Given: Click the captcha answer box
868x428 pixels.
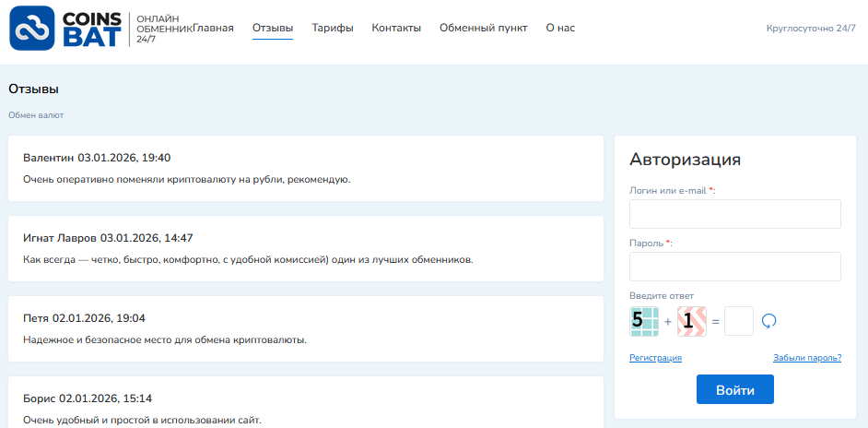Looking at the screenshot, I should click(738, 321).
